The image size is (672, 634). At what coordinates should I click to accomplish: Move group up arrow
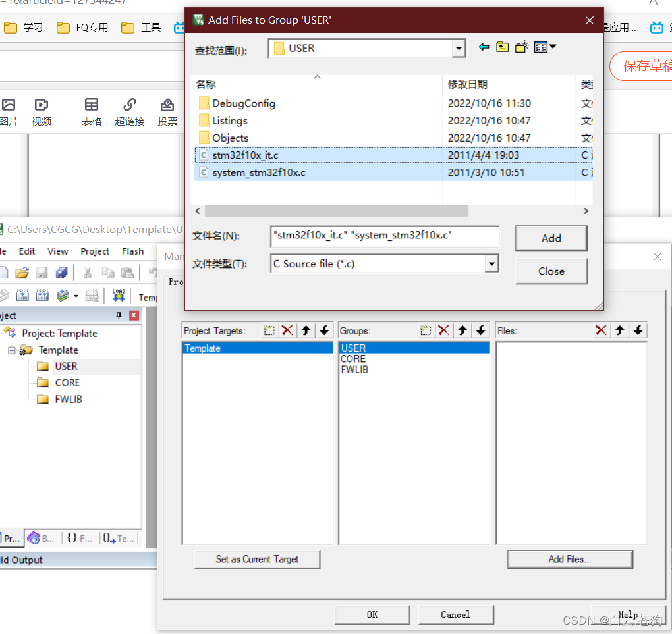(x=462, y=330)
